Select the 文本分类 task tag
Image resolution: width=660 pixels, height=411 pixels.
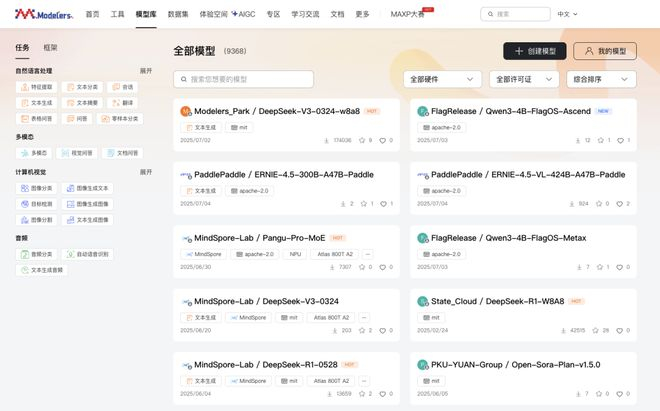(x=82, y=87)
